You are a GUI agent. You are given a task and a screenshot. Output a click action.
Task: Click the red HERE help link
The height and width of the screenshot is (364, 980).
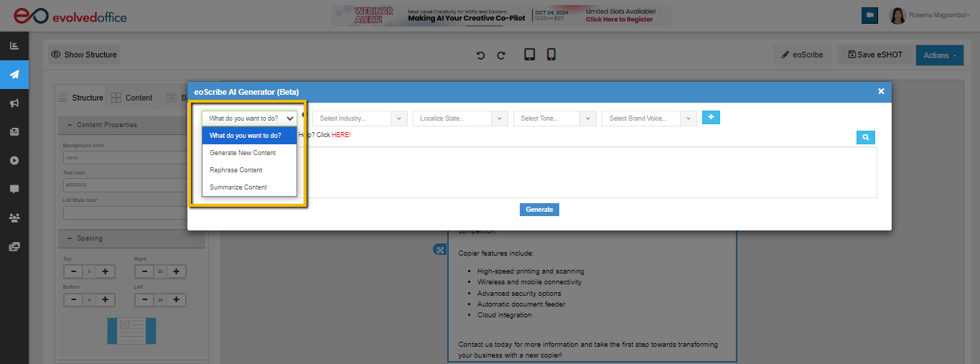pos(340,135)
